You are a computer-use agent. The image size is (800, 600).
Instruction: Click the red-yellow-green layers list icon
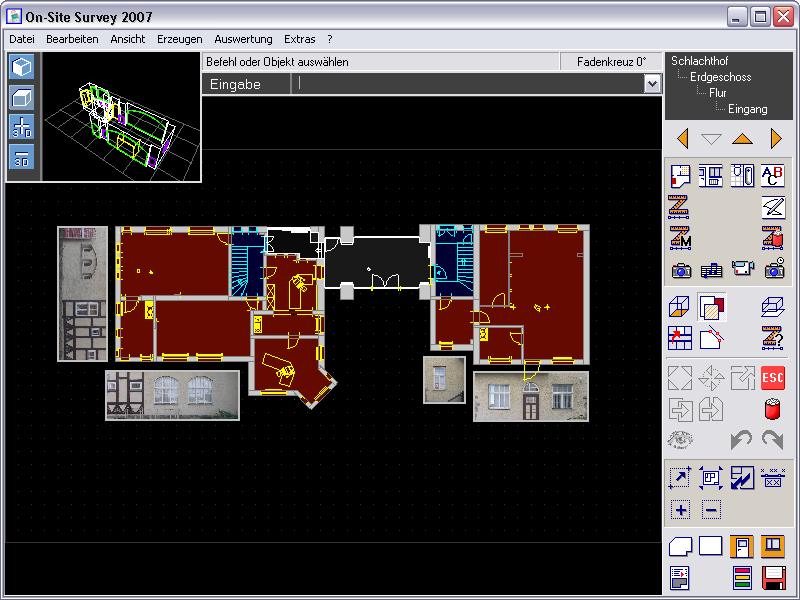tap(742, 578)
